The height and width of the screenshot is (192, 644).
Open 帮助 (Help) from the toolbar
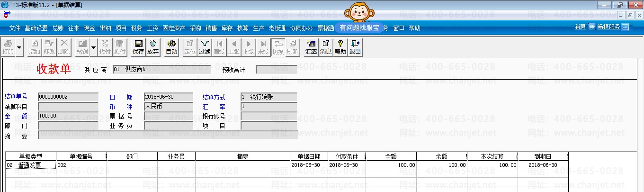coord(340,47)
